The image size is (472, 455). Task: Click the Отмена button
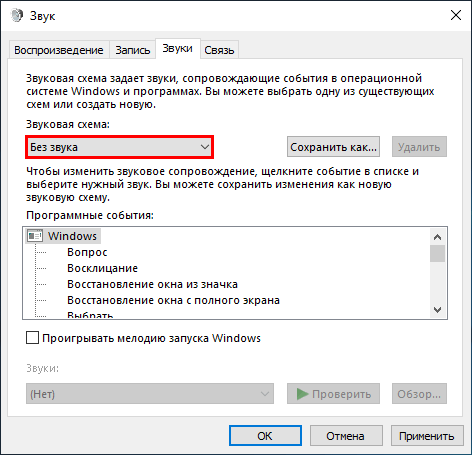(346, 435)
